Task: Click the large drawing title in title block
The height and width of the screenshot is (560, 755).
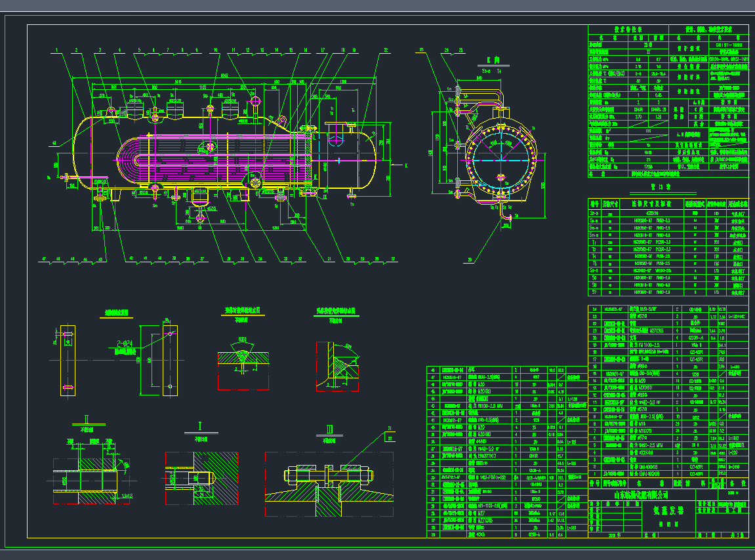Action: coord(667,510)
